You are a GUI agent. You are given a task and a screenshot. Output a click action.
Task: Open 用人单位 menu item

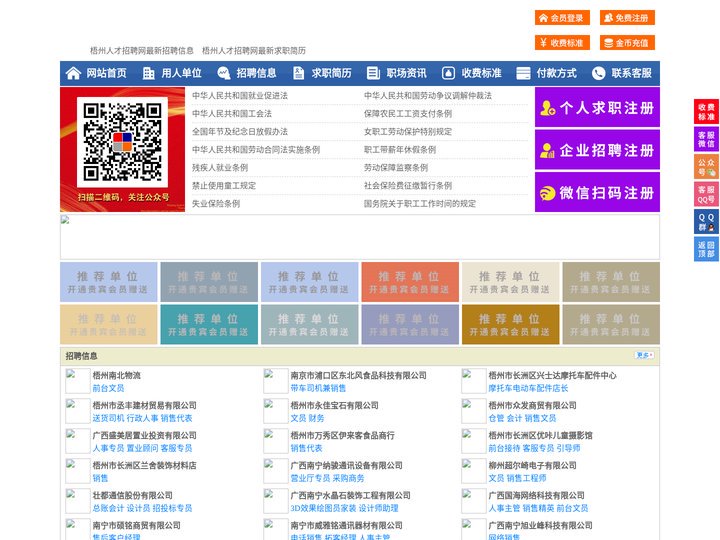[181, 73]
